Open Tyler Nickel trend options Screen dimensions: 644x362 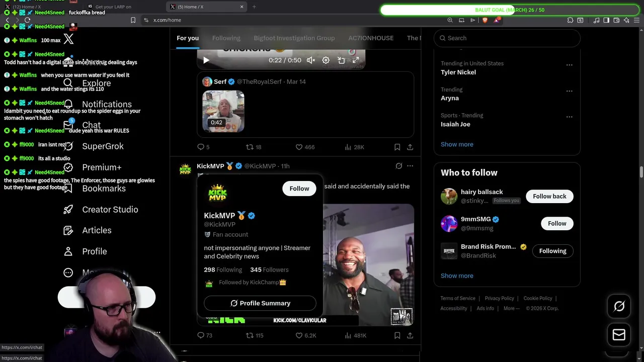pyautogui.click(x=569, y=65)
